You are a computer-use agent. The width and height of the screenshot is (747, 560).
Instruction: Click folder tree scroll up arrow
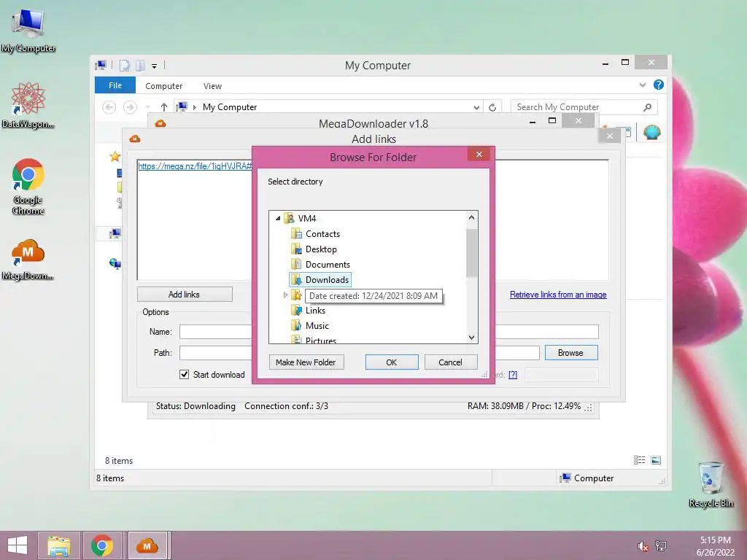coord(472,217)
